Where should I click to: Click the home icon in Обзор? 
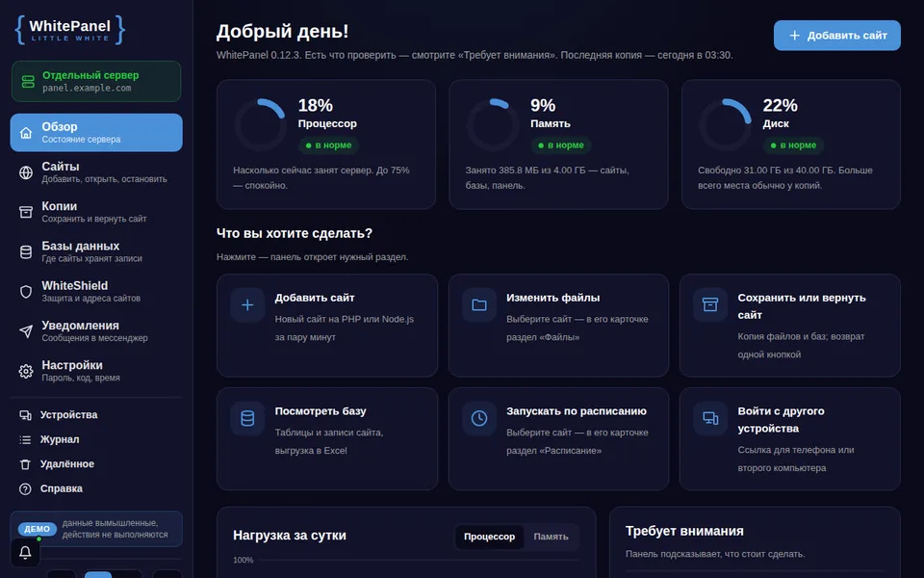[26, 133]
